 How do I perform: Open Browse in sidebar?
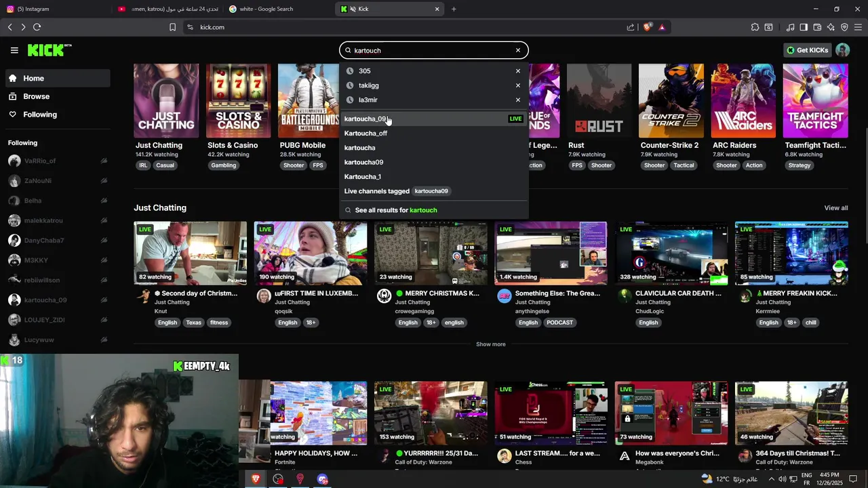point(58,96)
